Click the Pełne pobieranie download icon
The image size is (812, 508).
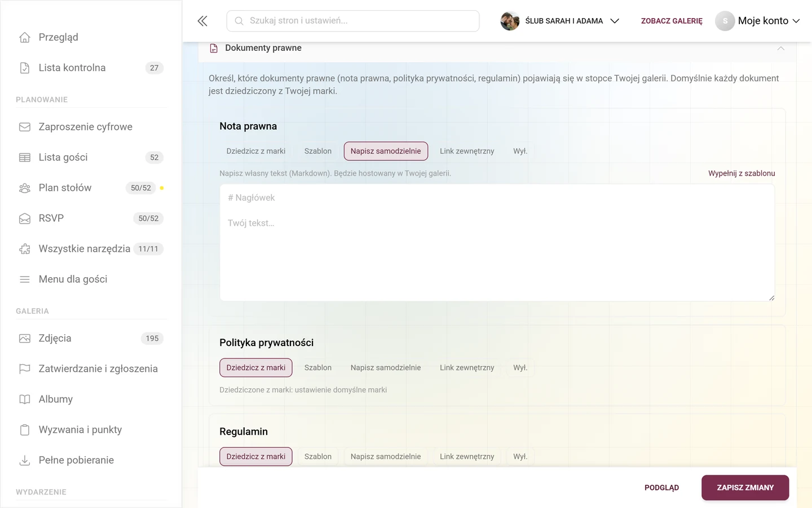pyautogui.click(x=25, y=461)
